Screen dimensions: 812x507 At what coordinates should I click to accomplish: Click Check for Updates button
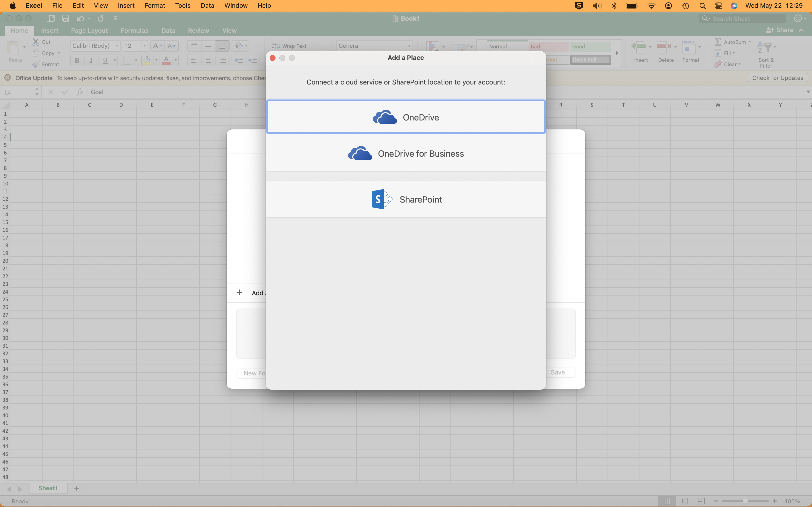[777, 78]
